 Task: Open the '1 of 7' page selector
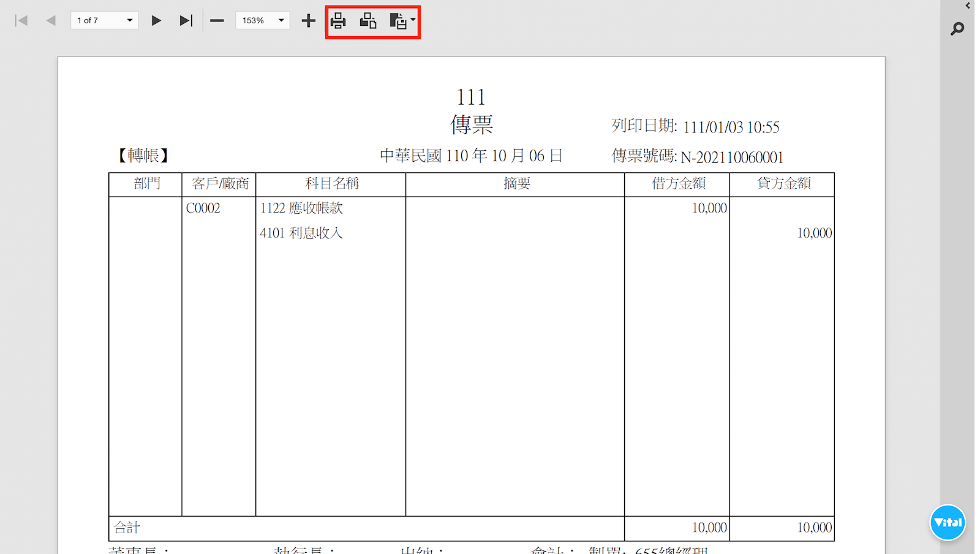(x=104, y=21)
